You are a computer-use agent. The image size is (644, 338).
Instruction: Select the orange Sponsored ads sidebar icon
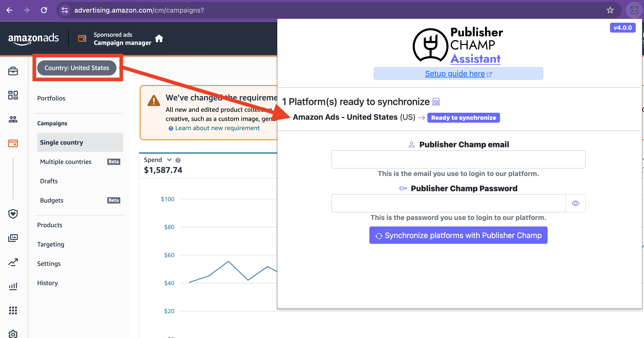point(13,143)
